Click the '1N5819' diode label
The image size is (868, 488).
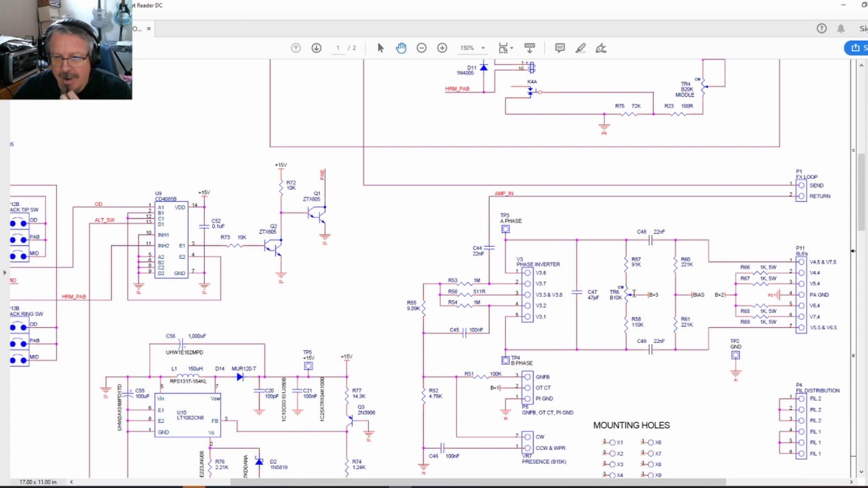(279, 467)
